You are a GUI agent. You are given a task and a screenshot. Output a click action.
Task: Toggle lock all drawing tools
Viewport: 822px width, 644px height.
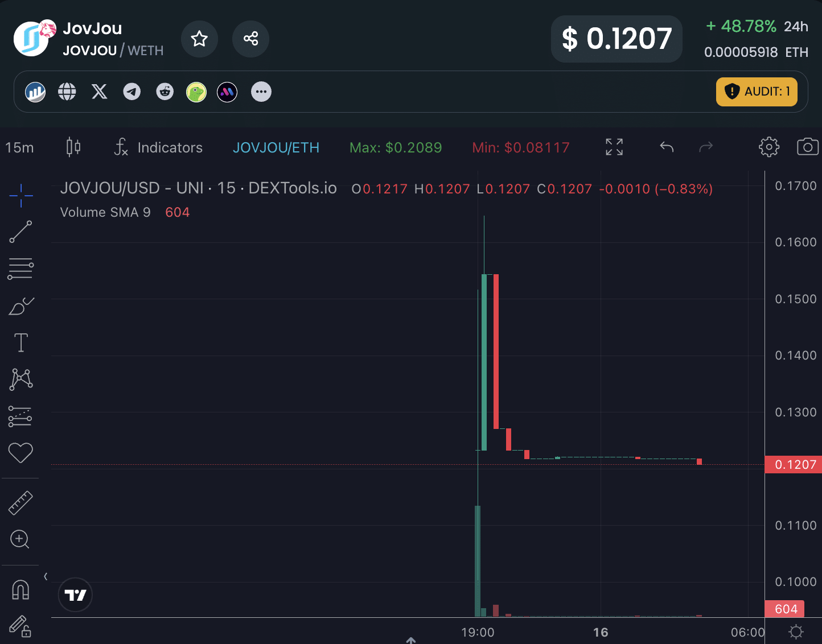tap(20, 626)
